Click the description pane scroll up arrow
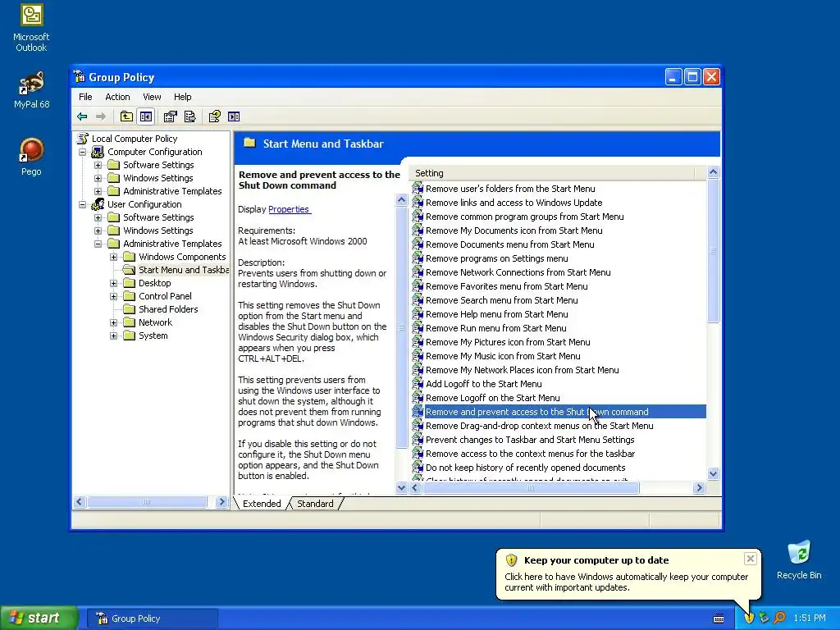 pyautogui.click(x=401, y=200)
